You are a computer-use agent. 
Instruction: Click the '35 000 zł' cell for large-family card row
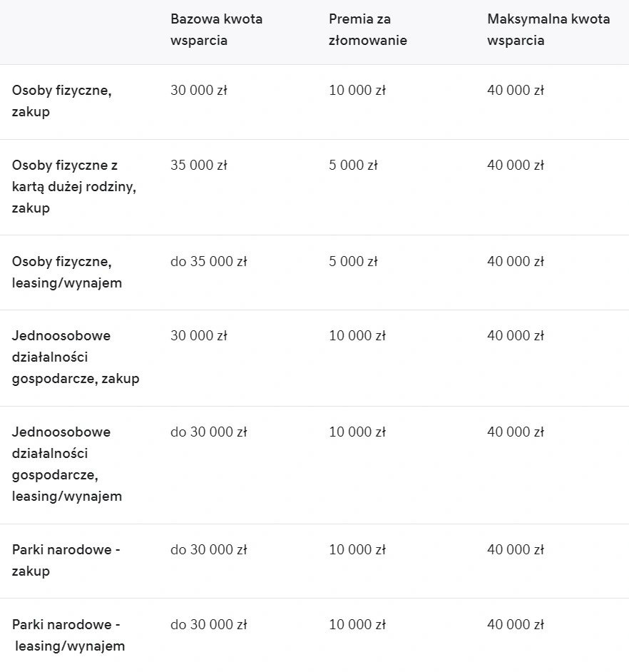(199, 166)
